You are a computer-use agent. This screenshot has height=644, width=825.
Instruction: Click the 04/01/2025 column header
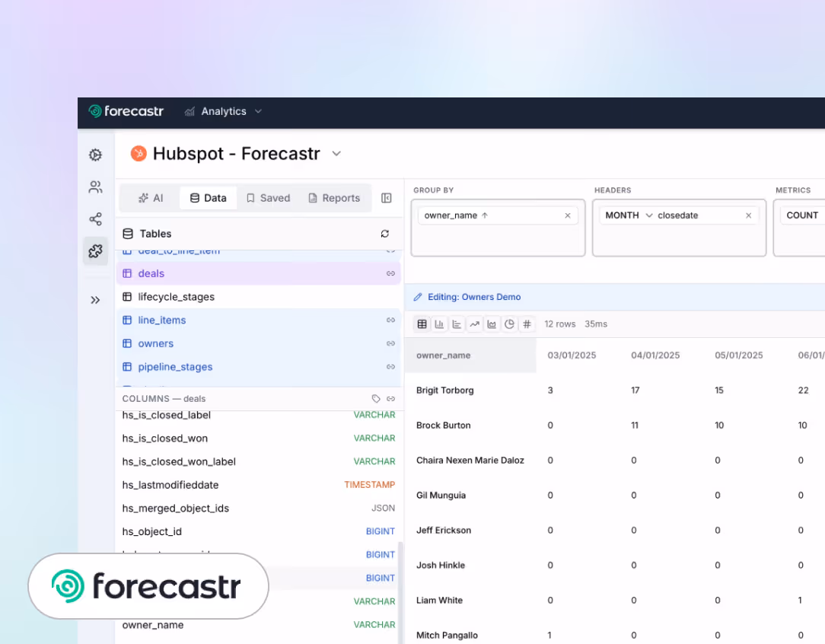coord(655,355)
